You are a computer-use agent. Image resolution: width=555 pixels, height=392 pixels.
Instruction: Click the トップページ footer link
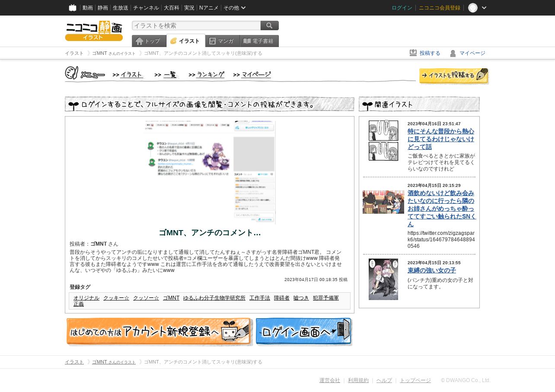(x=415, y=380)
